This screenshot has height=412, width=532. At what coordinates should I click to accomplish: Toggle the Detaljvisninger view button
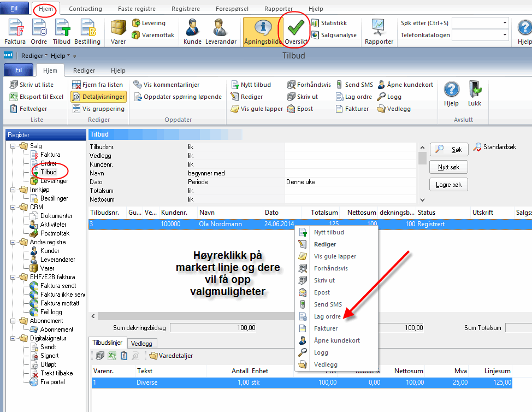[x=99, y=97]
